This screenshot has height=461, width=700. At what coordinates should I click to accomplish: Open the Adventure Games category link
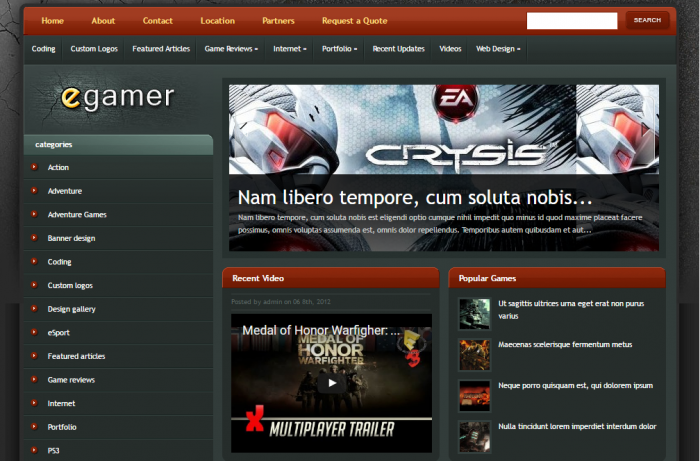coord(77,215)
